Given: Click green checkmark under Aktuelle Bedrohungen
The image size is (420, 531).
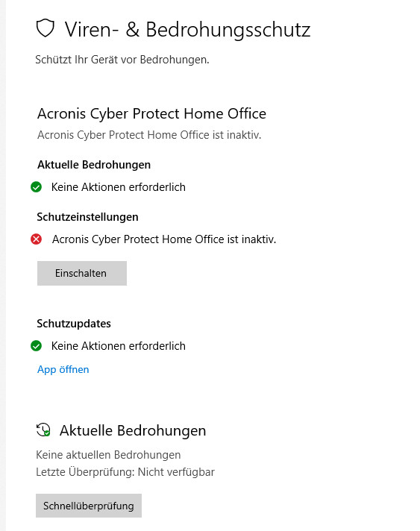Looking at the screenshot, I should coord(37,187).
